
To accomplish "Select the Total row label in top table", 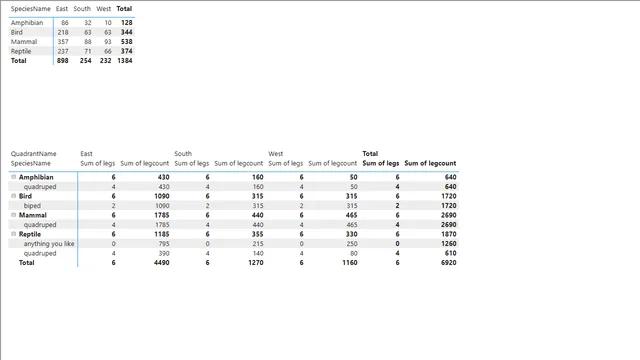I will point(18,60).
